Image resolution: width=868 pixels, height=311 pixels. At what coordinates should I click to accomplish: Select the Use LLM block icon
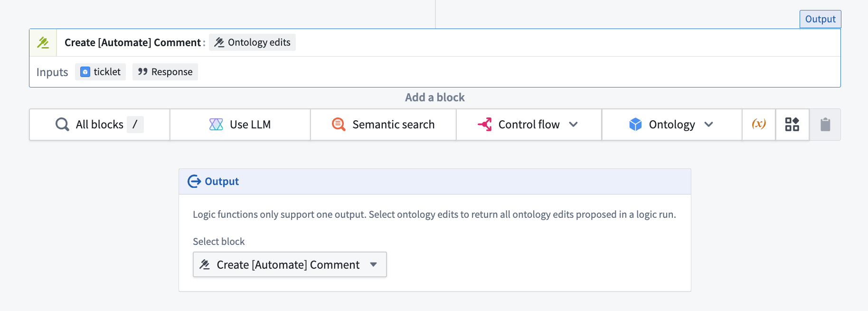pos(216,124)
